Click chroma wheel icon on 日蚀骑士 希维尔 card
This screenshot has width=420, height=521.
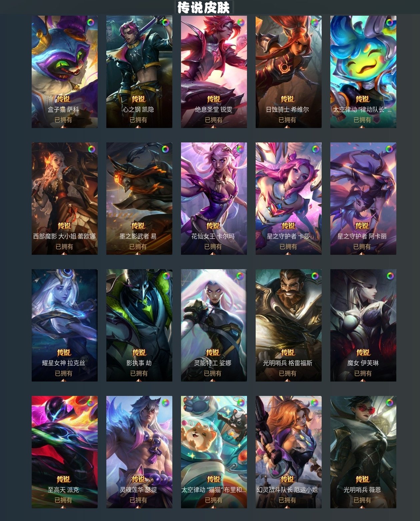click(x=314, y=23)
